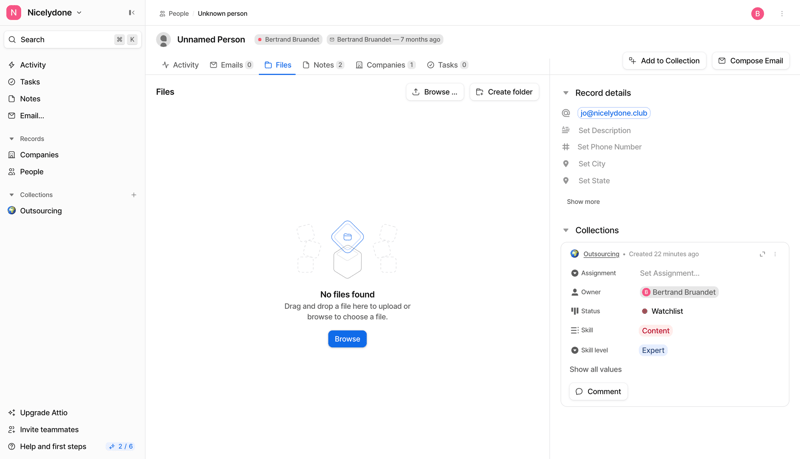Click the 2 / 6 progress badge
Viewport: 800px width, 459px height.
click(x=121, y=446)
